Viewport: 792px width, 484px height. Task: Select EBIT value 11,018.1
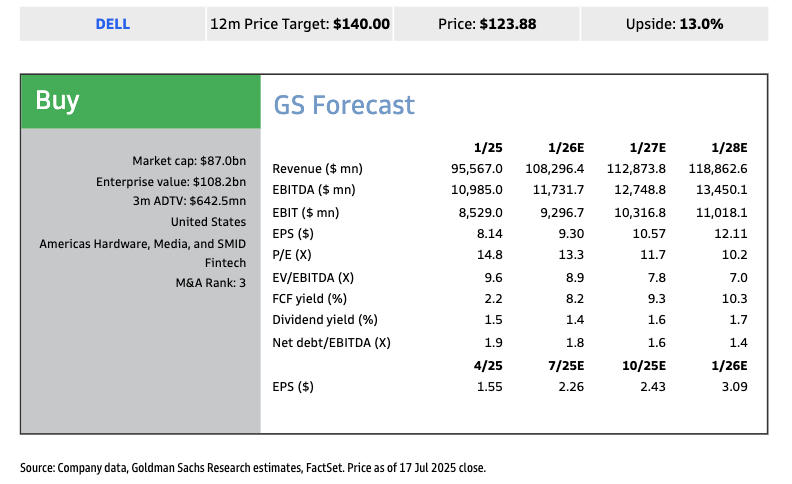(722, 213)
